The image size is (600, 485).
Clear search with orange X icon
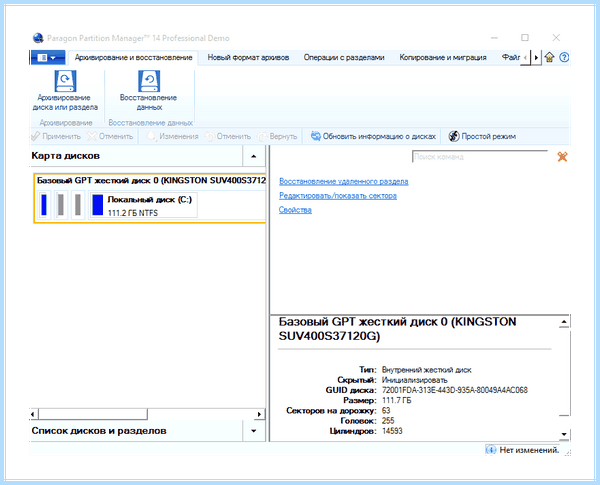tap(562, 157)
